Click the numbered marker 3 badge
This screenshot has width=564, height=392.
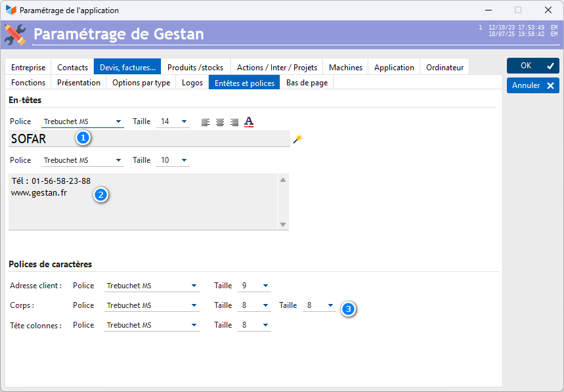coord(349,309)
